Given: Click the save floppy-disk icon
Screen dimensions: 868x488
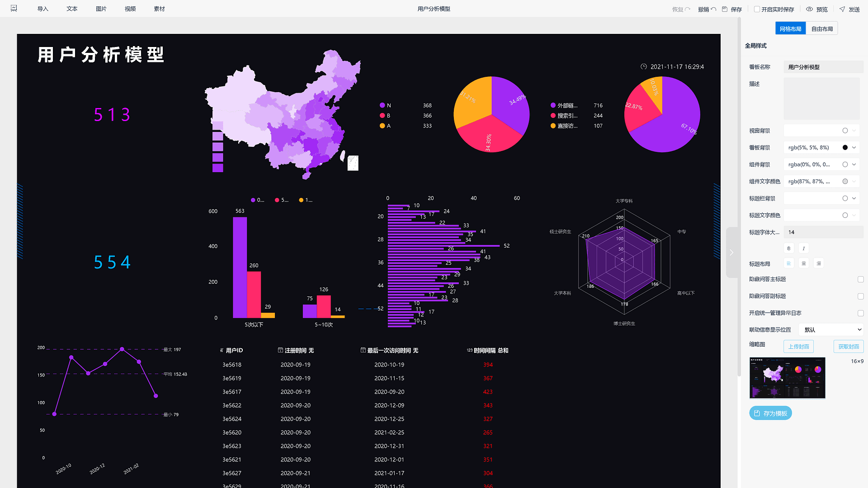Looking at the screenshot, I should (x=725, y=9).
